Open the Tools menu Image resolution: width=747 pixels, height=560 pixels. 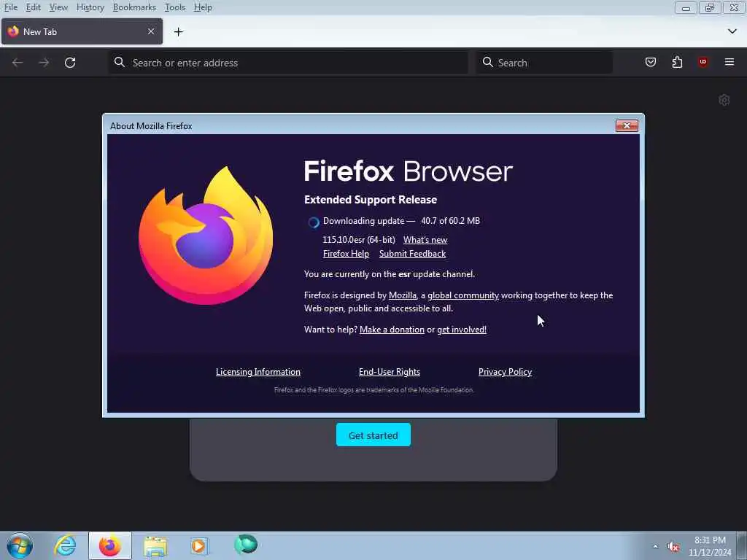pyautogui.click(x=175, y=7)
